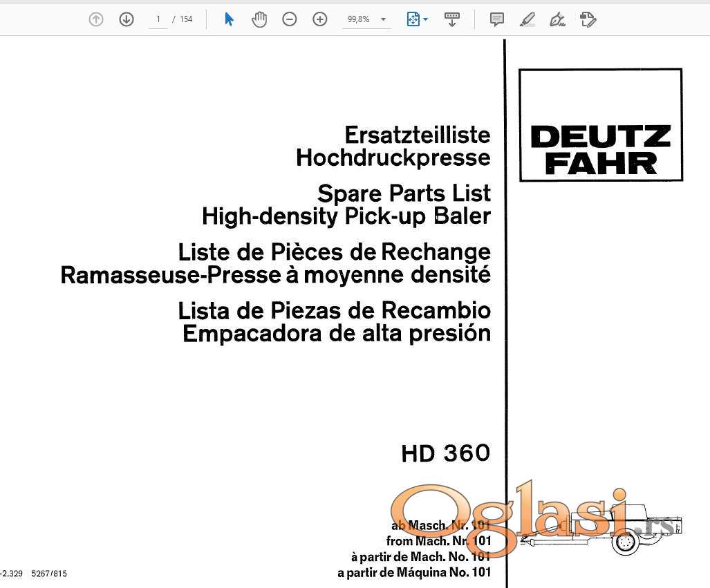This screenshot has height=588, width=710.
Task: Click the "Ersatzteilliste" heading text
Action: point(418,135)
